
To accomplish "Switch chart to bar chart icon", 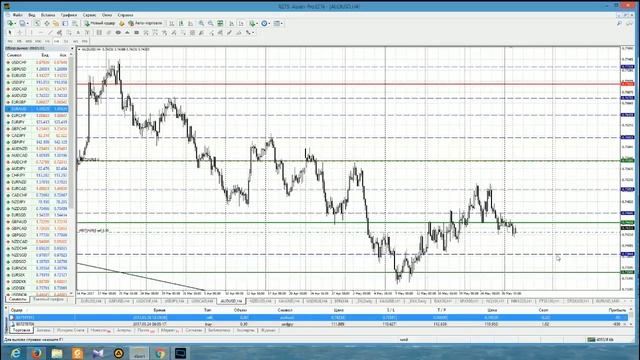I will tap(172, 23).
